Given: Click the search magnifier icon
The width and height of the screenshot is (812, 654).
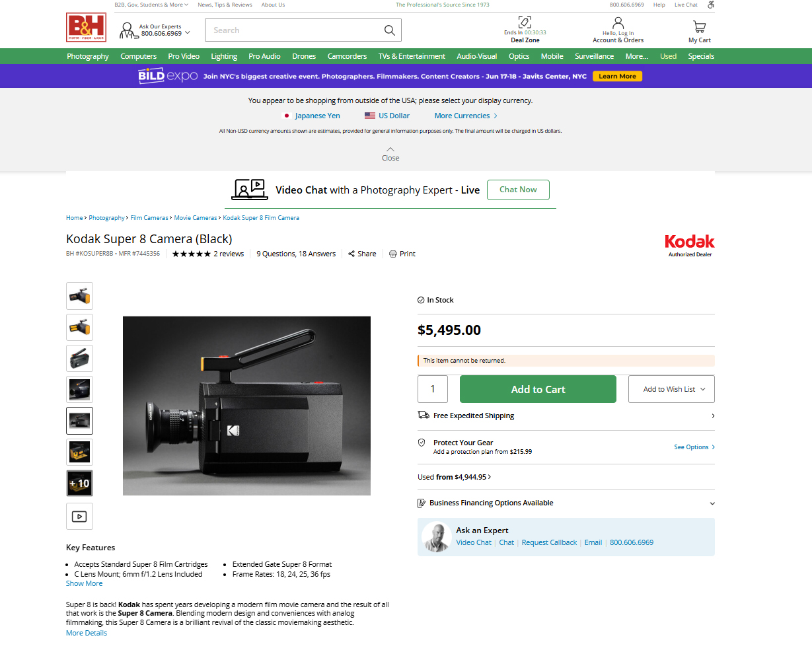Looking at the screenshot, I should coord(390,30).
